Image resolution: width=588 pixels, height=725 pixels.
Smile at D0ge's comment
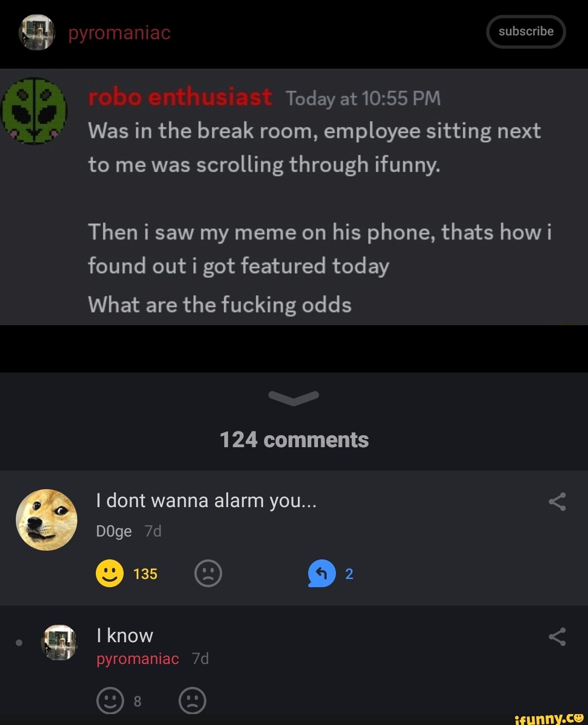[x=110, y=574]
